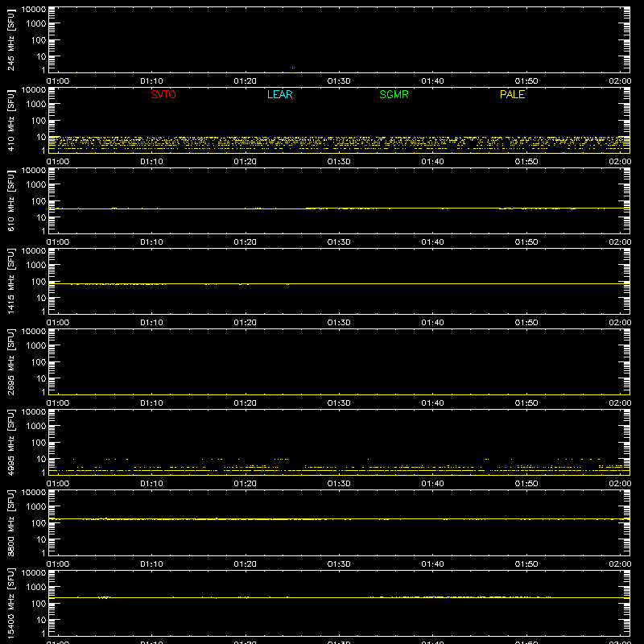This screenshot has width=644, height=644.
Task: Click 01:20 time label under 610 MHz plot
Action: (x=246, y=242)
